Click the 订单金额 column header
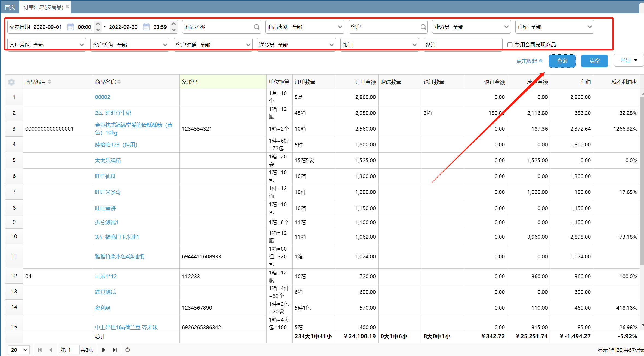The image size is (644, 356). click(x=357, y=82)
